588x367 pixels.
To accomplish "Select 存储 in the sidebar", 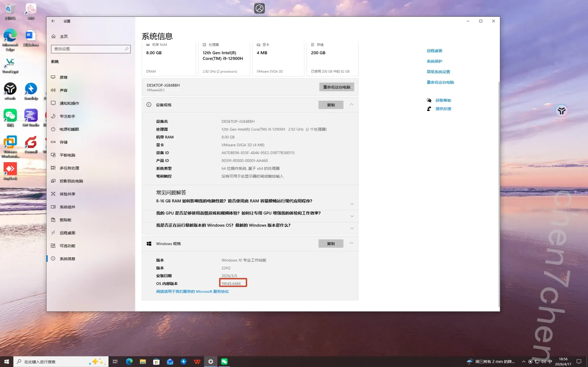I will click(x=64, y=142).
